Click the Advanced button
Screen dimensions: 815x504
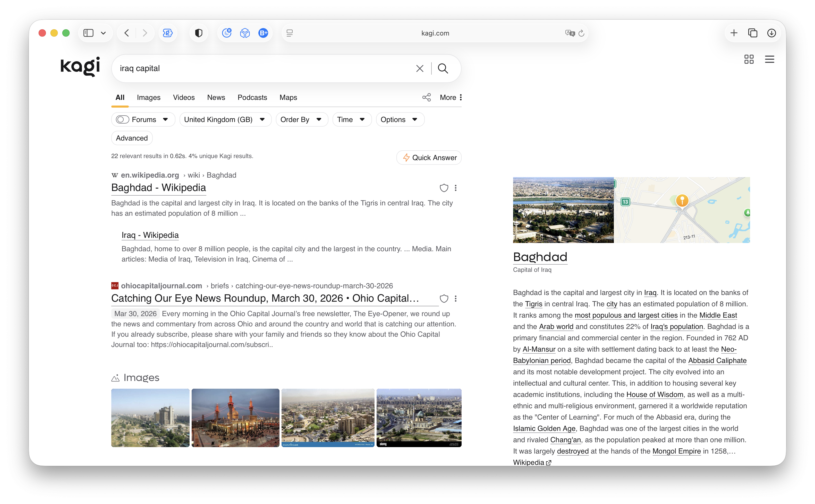(132, 138)
